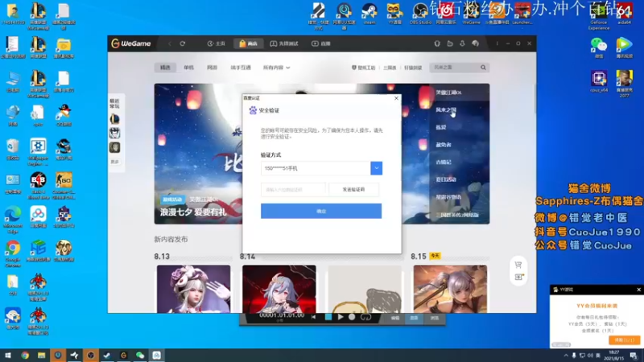
Task: Open first recent game icon in left sidebar
Action: pyautogui.click(x=114, y=119)
